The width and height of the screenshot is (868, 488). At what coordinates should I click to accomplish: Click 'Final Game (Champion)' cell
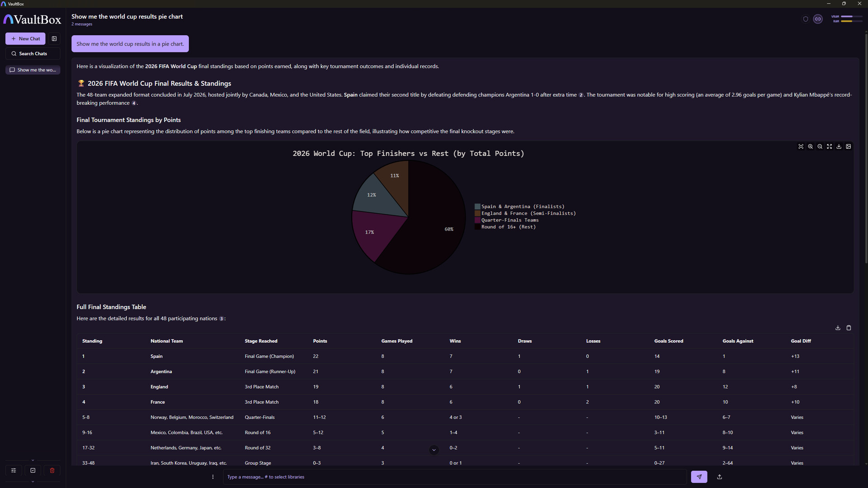click(269, 357)
